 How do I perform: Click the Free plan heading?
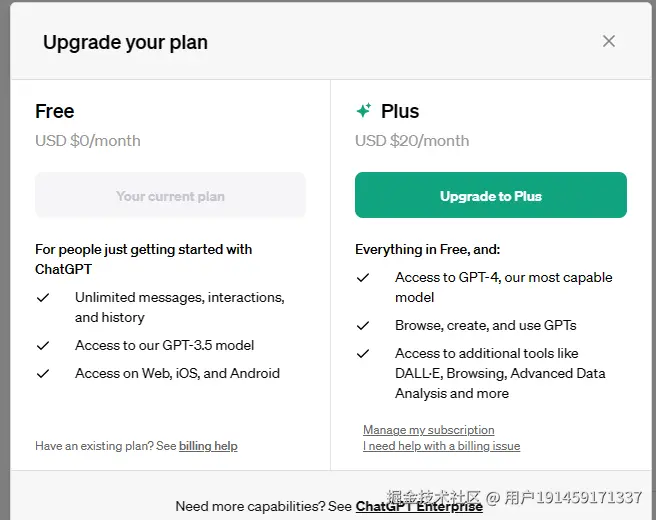(x=55, y=111)
